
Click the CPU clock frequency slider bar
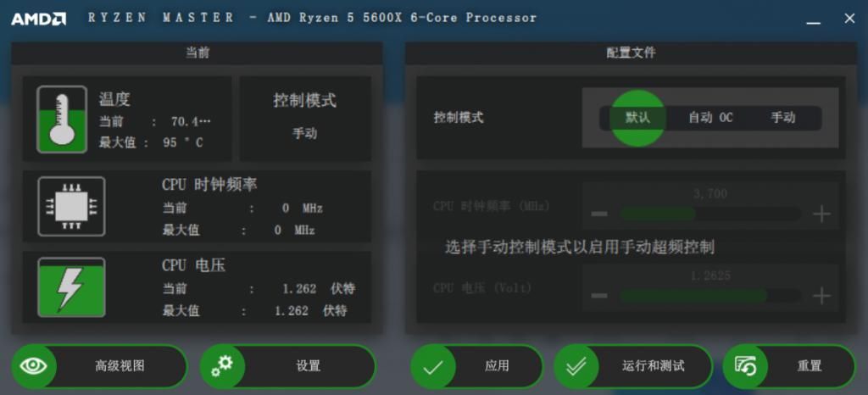[x=710, y=214]
